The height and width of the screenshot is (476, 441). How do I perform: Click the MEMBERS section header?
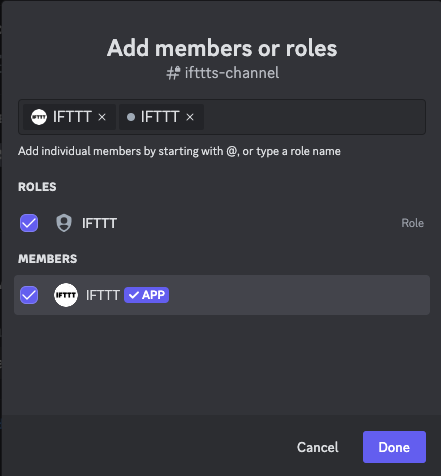[x=48, y=259]
